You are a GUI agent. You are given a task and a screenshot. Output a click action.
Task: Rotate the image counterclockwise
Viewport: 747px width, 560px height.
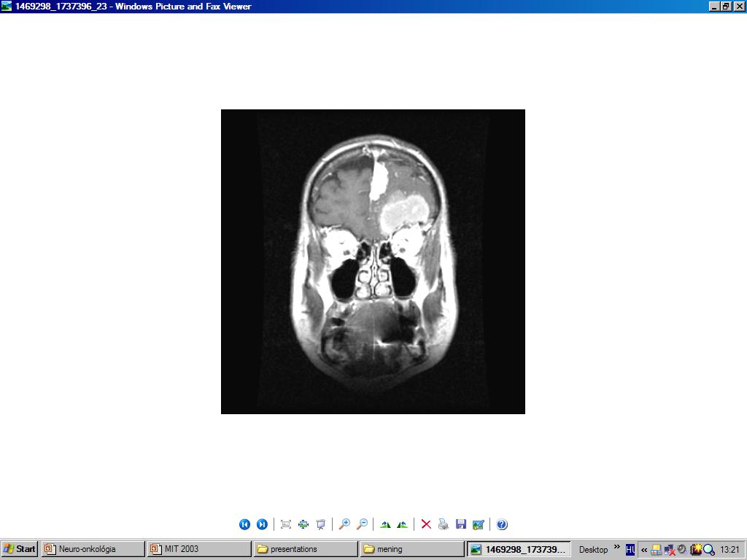coord(403,524)
